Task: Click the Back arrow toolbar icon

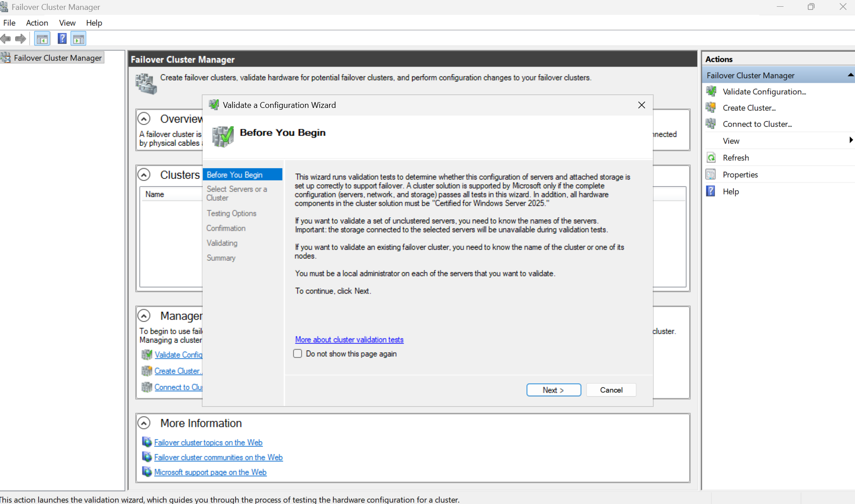Action: (x=5, y=39)
